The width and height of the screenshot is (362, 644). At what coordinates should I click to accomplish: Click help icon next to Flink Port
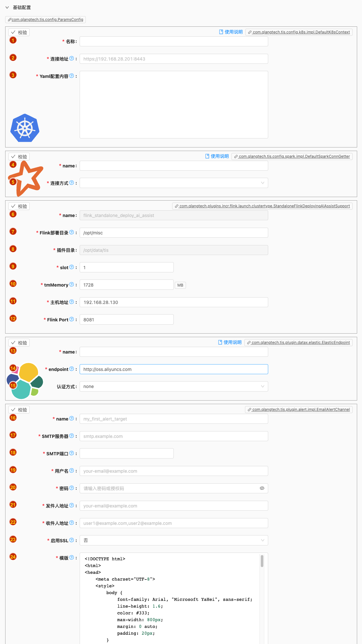72,319
